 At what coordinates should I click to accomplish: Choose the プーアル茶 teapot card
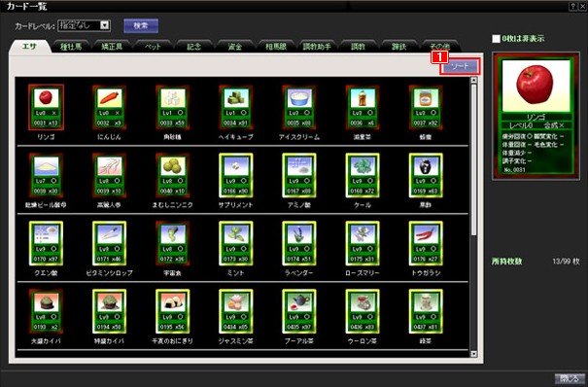[299, 311]
